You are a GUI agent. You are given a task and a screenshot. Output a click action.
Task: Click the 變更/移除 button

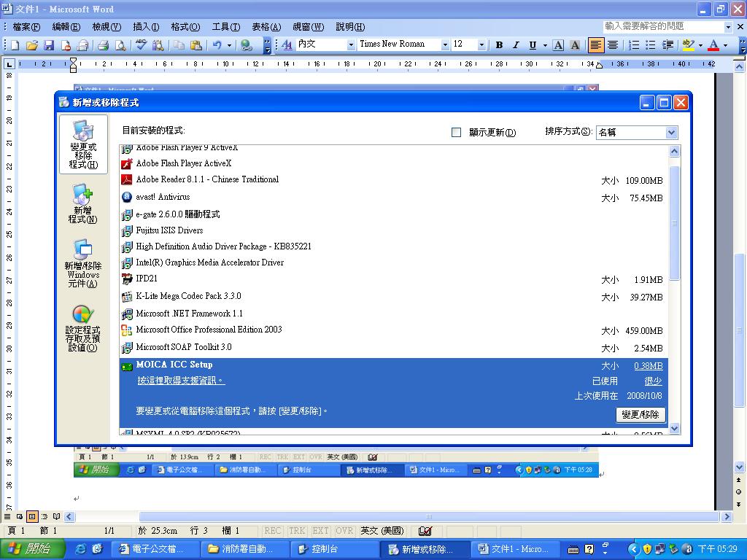(640, 414)
